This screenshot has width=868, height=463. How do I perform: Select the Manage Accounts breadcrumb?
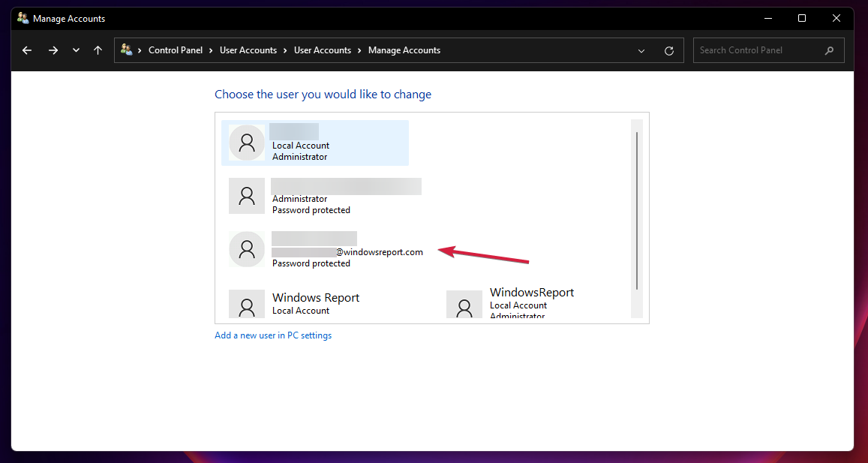404,50
